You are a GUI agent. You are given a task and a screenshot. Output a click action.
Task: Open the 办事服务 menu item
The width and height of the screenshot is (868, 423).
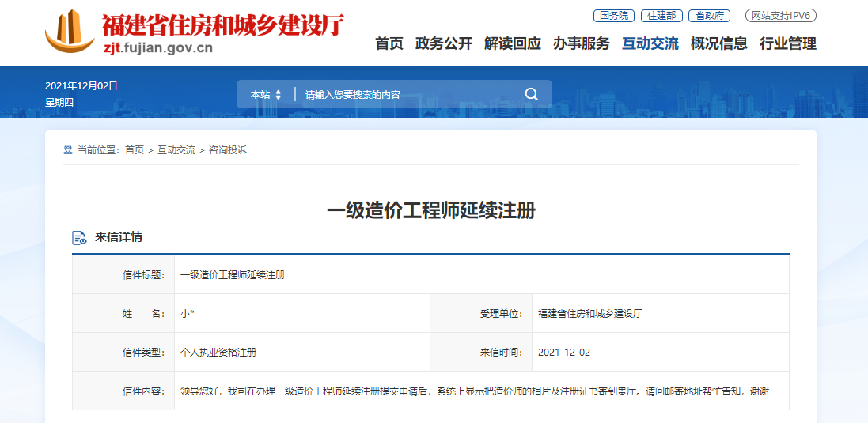point(581,44)
